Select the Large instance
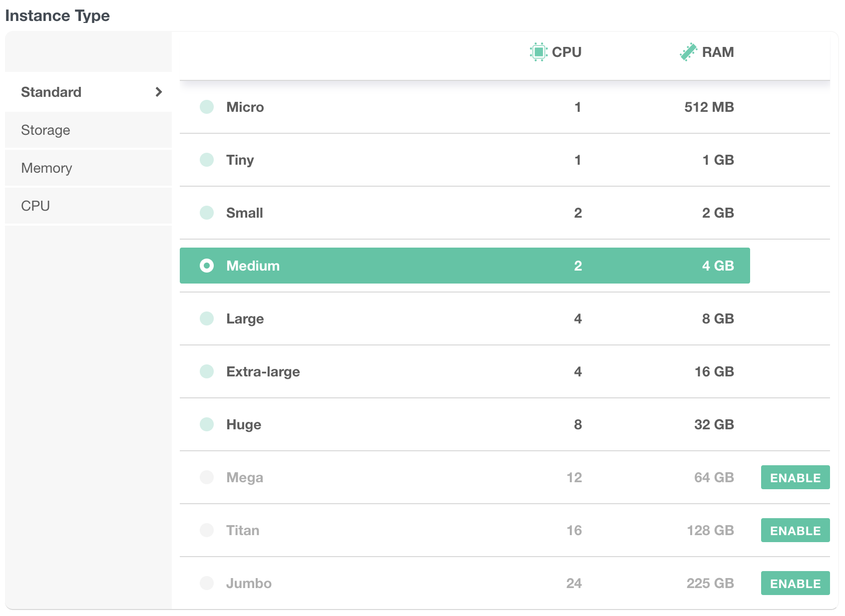The width and height of the screenshot is (845, 616). pyautogui.click(x=206, y=318)
